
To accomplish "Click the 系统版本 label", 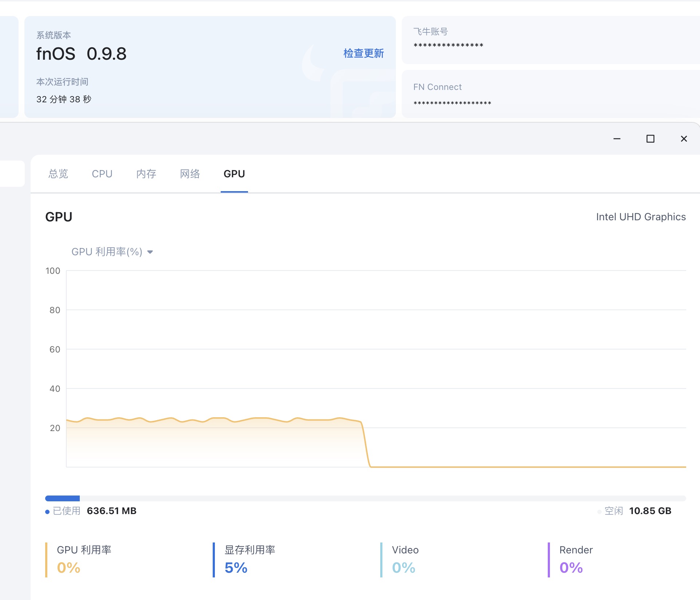I will (x=54, y=35).
